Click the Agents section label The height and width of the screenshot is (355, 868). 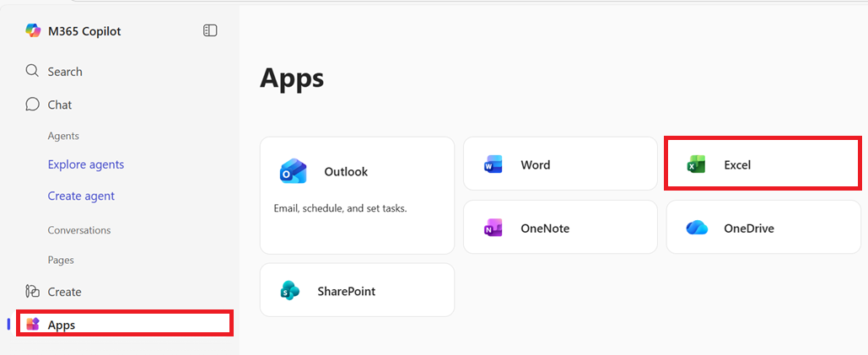click(x=63, y=136)
